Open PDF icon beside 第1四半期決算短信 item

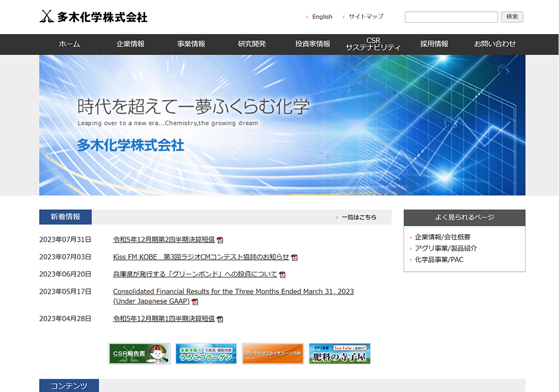click(220, 319)
